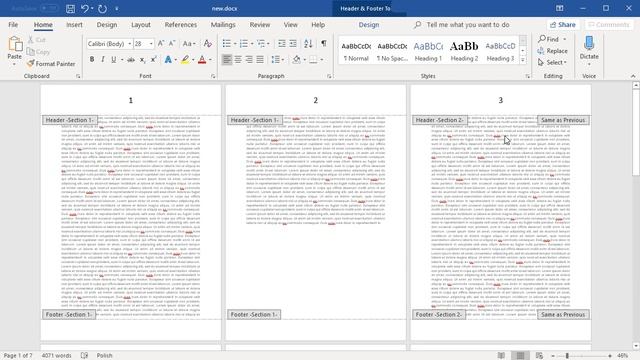
Task: Decrease paragraph indent
Action: coord(282,43)
